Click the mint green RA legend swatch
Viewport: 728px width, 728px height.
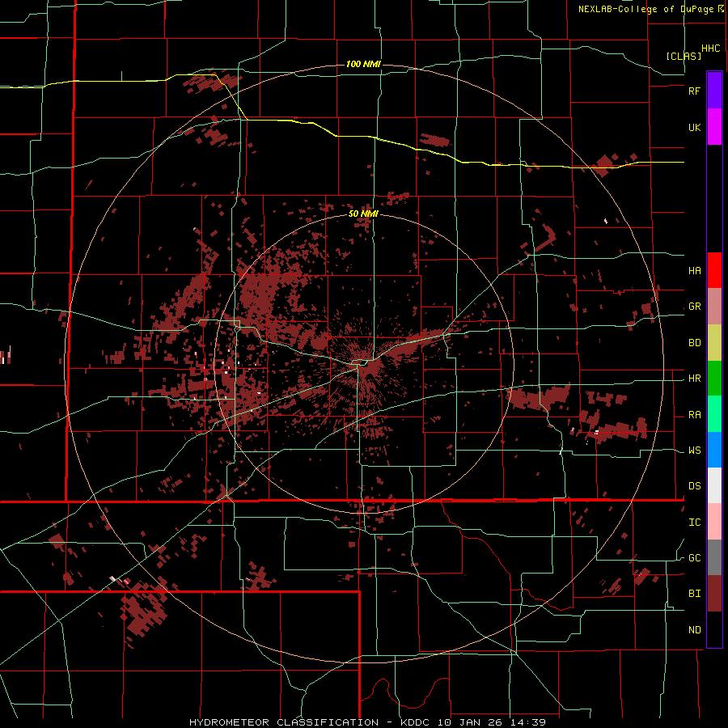[x=714, y=414]
